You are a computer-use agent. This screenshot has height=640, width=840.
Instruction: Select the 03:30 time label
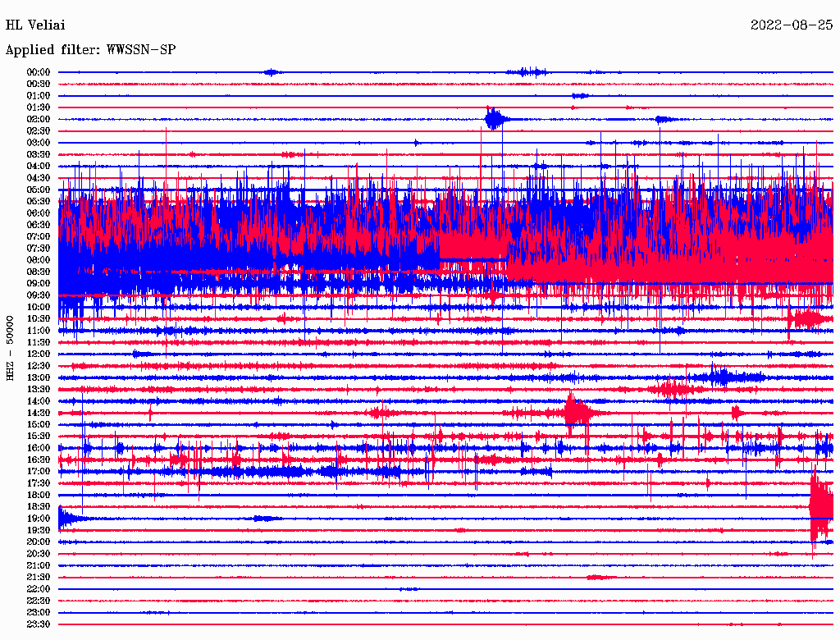pyautogui.click(x=39, y=154)
